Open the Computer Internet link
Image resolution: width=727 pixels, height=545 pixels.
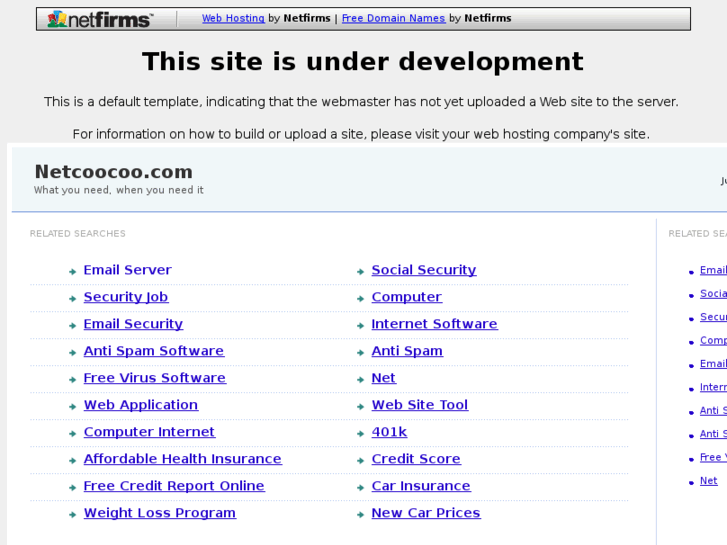[x=149, y=432]
